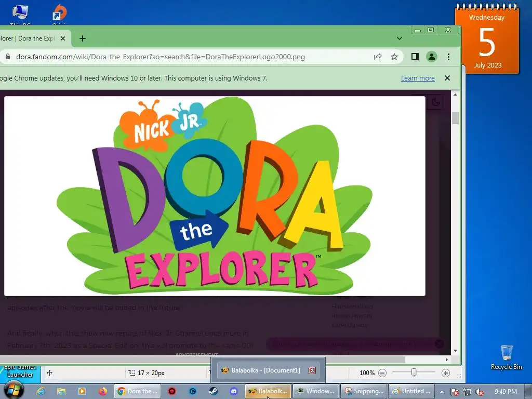Launch Internet Explorer from taskbar

(x=41, y=391)
